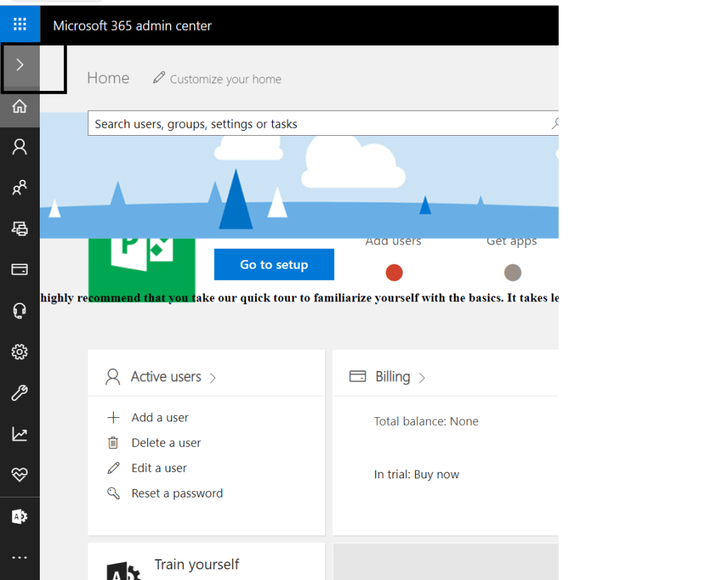Open Billing card icon in sidebar
The width and height of the screenshot is (728, 580).
20,269
